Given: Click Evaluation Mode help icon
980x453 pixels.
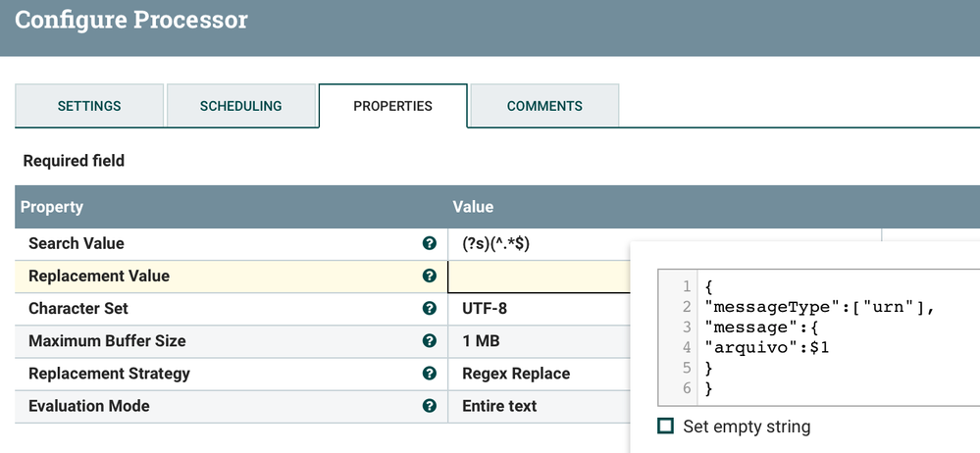Looking at the screenshot, I should pos(429,406).
